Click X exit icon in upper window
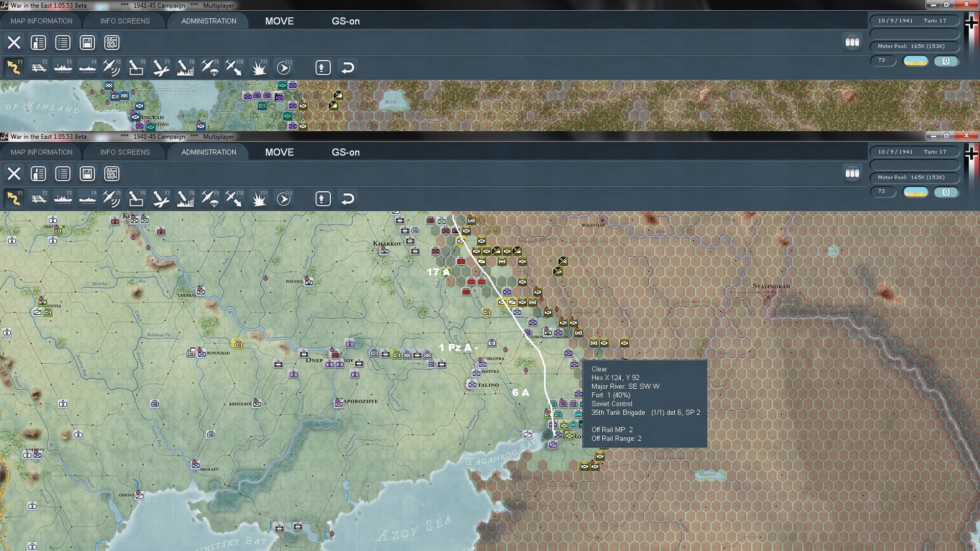The width and height of the screenshot is (980, 551). pos(14,42)
